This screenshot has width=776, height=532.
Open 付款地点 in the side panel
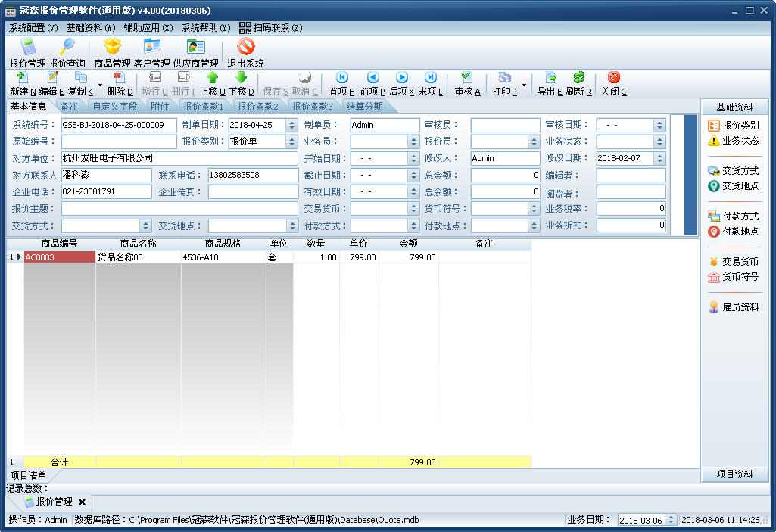pyautogui.click(x=734, y=231)
